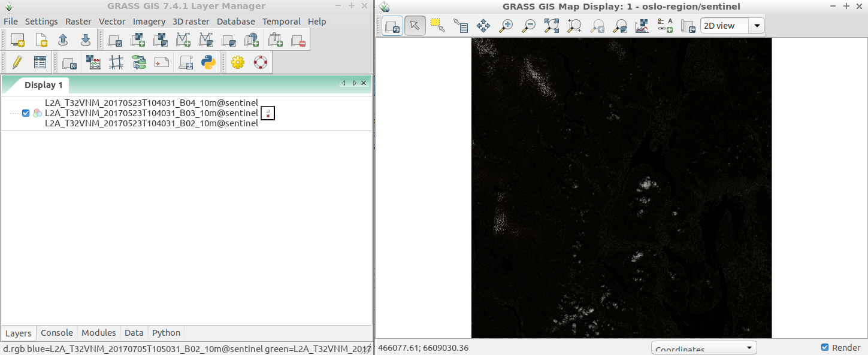This screenshot has width=868, height=355.
Task: Open the Database menu
Action: [x=236, y=22]
